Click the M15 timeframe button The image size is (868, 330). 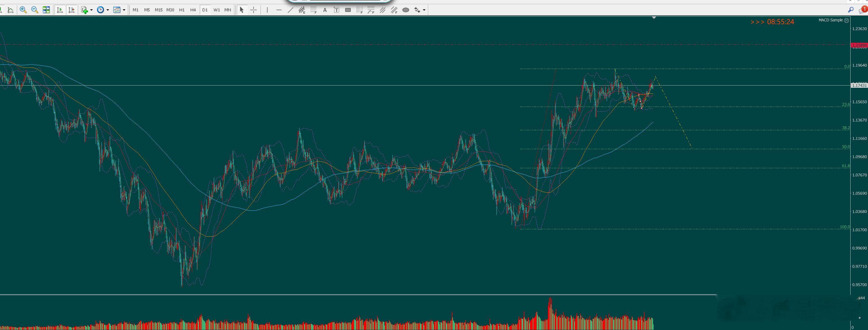[158, 10]
